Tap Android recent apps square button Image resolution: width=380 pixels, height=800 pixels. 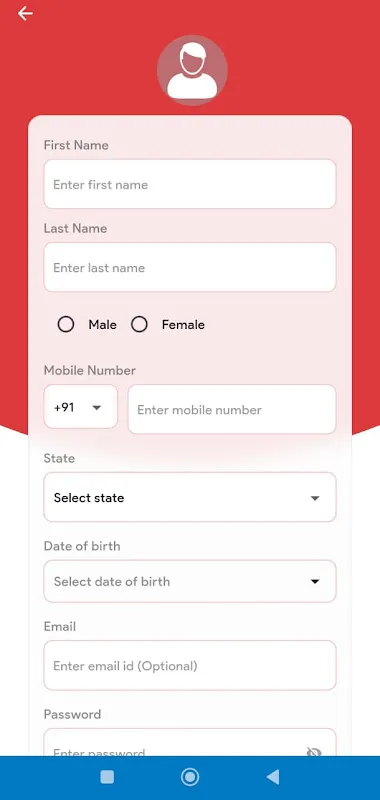[x=107, y=777]
